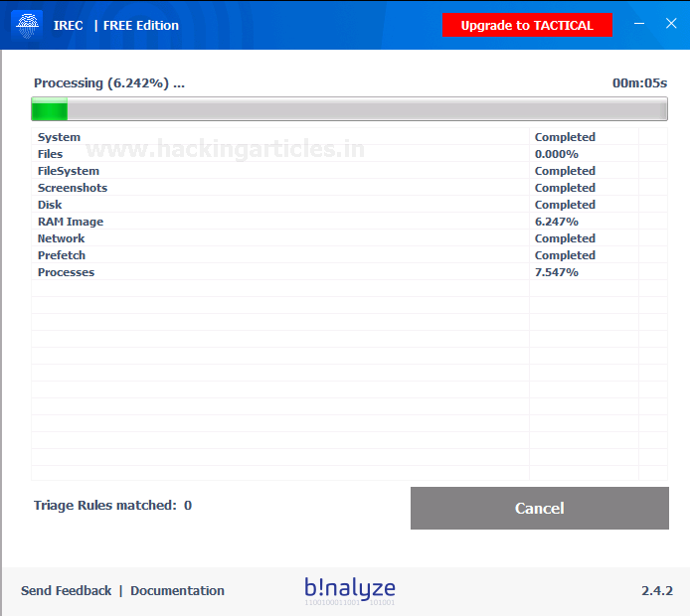
Task: Click the IREC fingerprint logo icon
Action: pyautogui.click(x=27, y=26)
